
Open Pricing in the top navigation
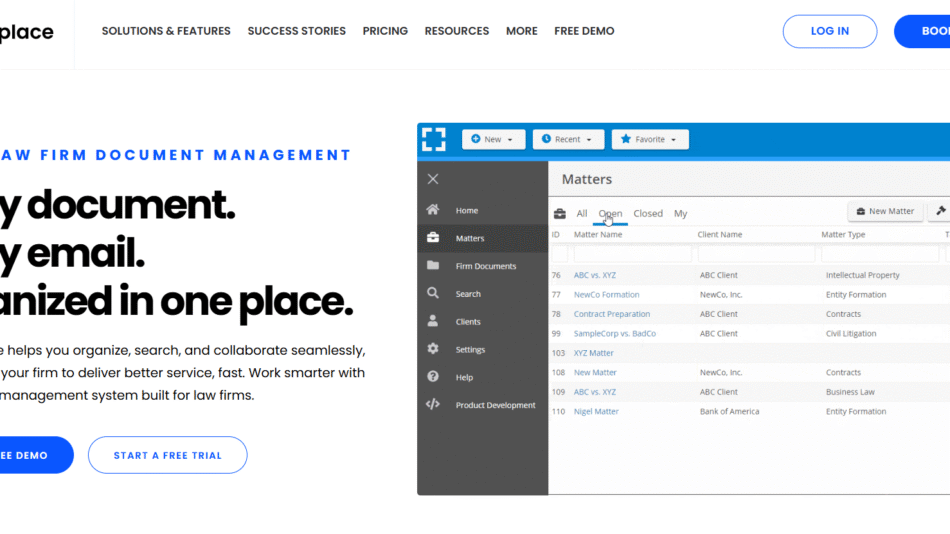pyautogui.click(x=385, y=31)
